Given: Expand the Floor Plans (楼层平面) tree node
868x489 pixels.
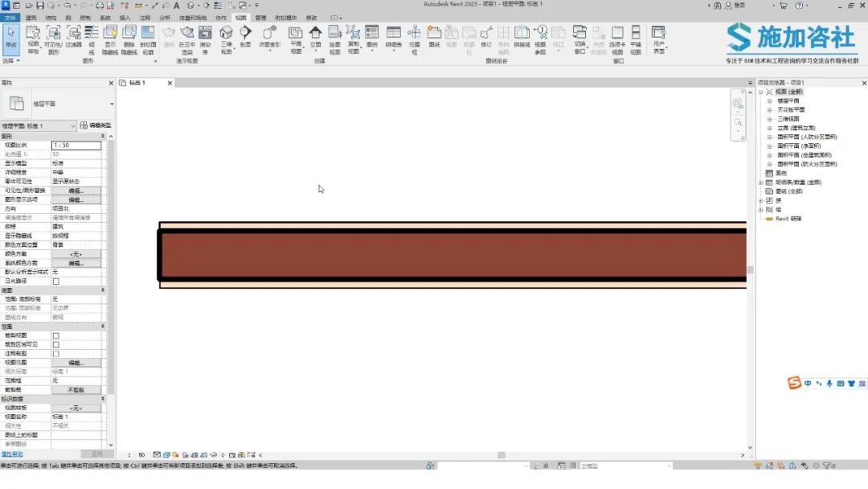Looking at the screenshot, I should pyautogui.click(x=769, y=101).
